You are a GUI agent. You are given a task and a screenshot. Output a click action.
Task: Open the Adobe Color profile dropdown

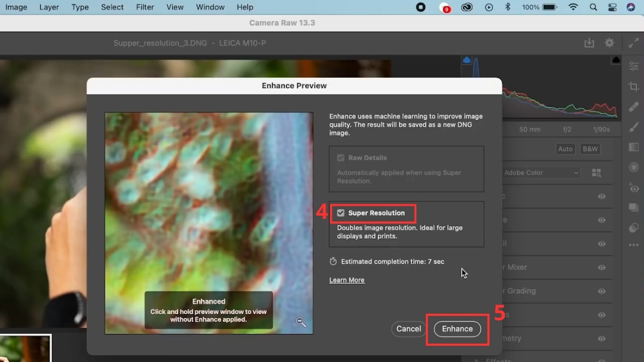point(541,173)
